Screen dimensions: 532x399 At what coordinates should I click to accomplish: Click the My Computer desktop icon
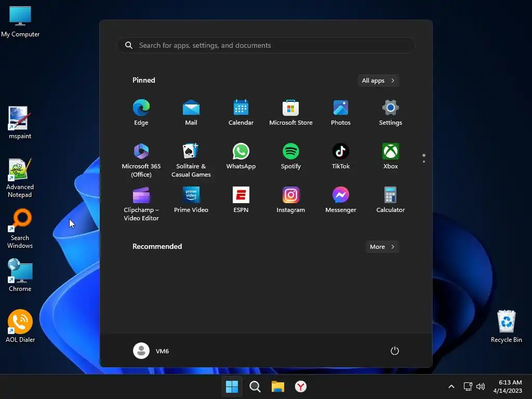tap(20, 21)
